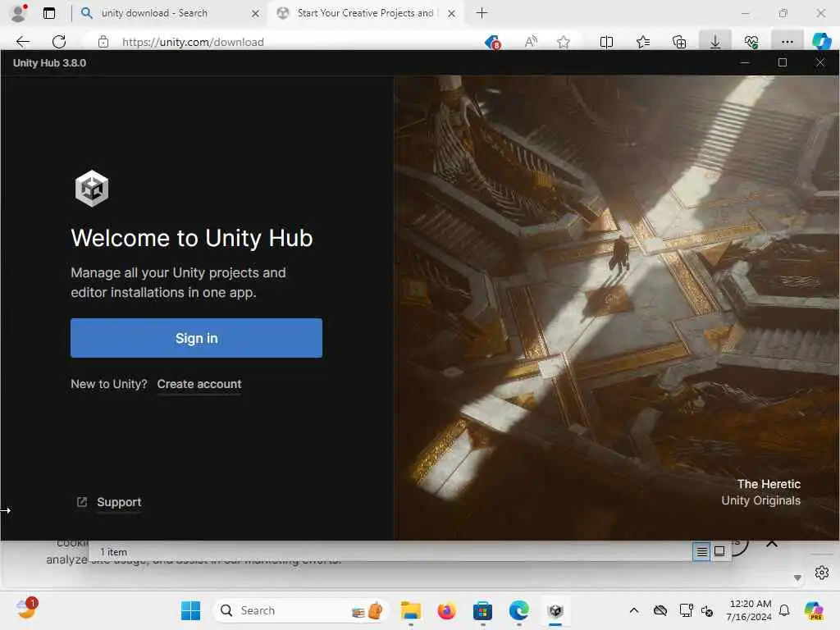
Task: Open Browser essentials heart icon
Action: [x=751, y=42]
